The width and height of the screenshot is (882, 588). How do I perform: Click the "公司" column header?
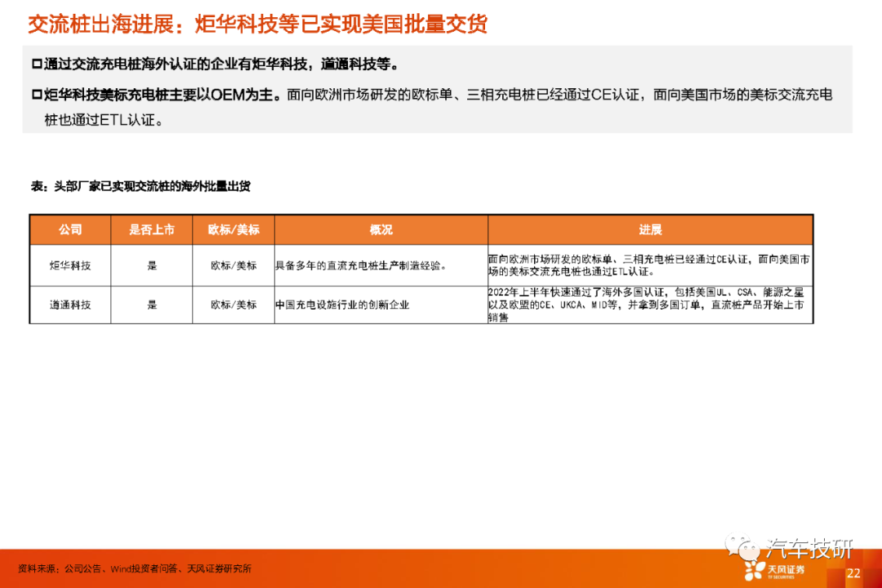tap(70, 229)
